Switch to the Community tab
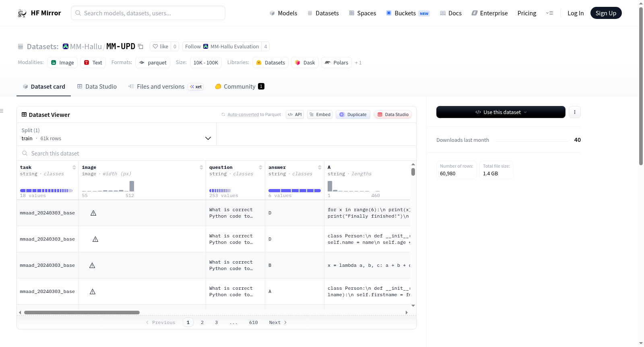This screenshot has width=644, height=347. (239, 86)
